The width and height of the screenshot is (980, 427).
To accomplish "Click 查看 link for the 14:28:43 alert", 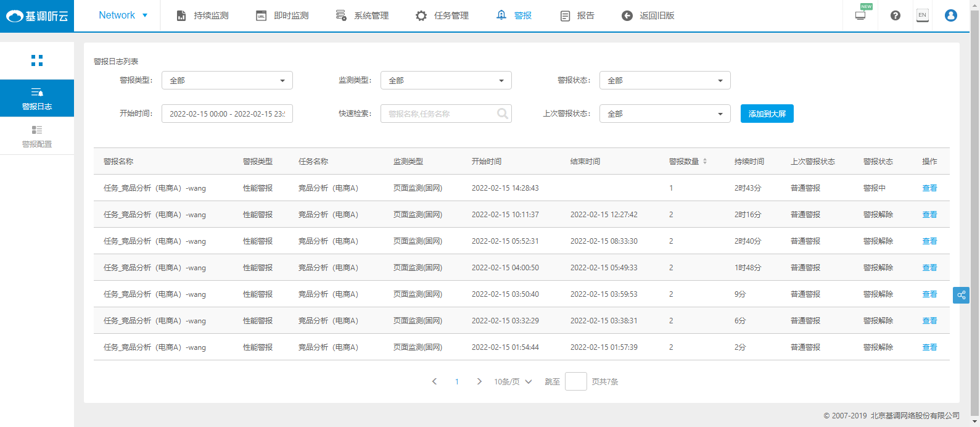I will click(929, 188).
